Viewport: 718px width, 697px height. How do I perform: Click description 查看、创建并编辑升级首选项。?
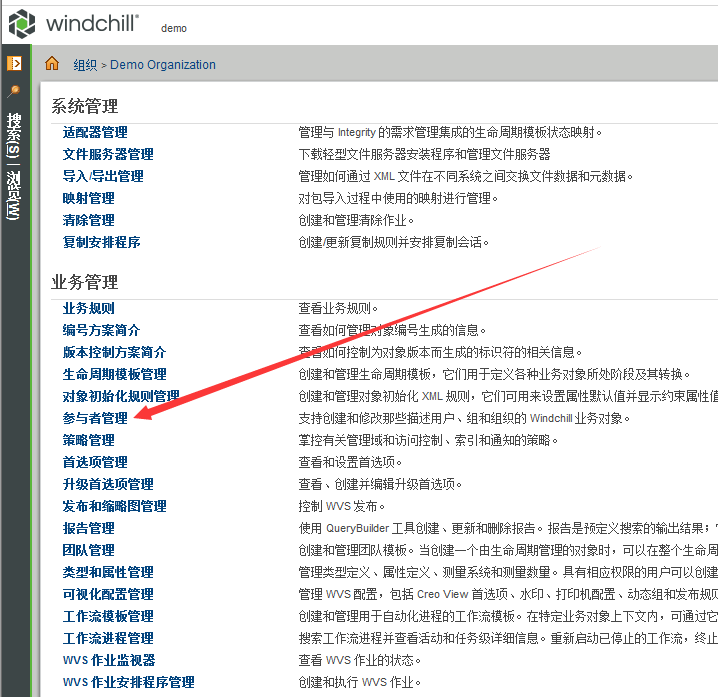[x=380, y=484]
